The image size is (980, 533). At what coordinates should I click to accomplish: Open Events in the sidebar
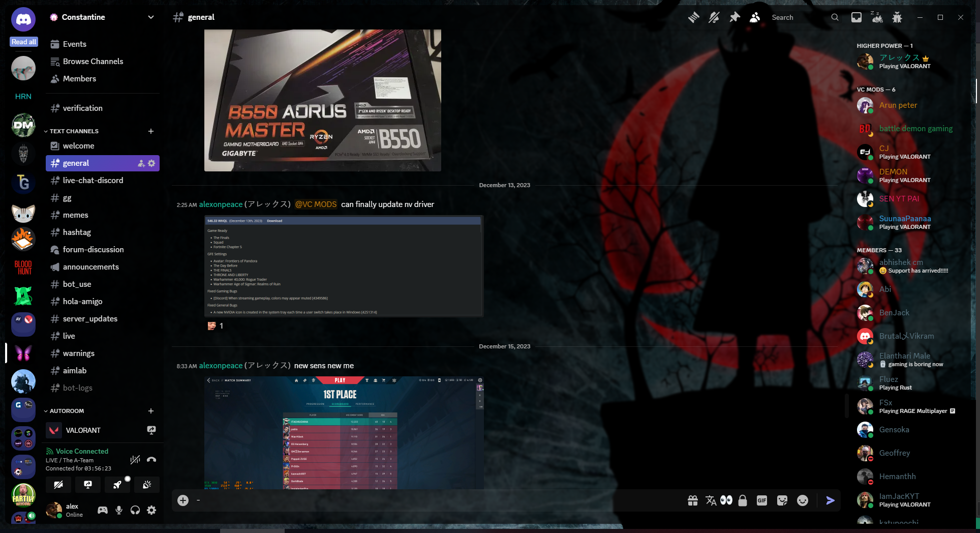[102, 44]
